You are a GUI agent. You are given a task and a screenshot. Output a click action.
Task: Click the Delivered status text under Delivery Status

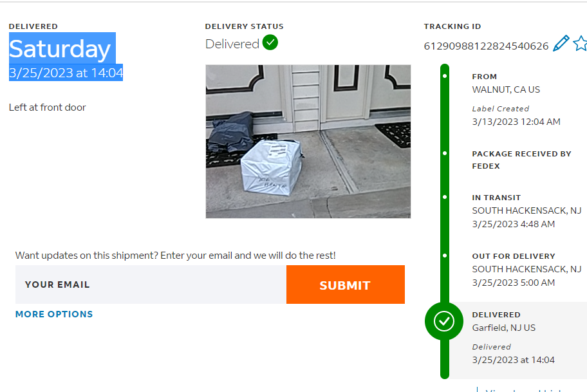232,44
